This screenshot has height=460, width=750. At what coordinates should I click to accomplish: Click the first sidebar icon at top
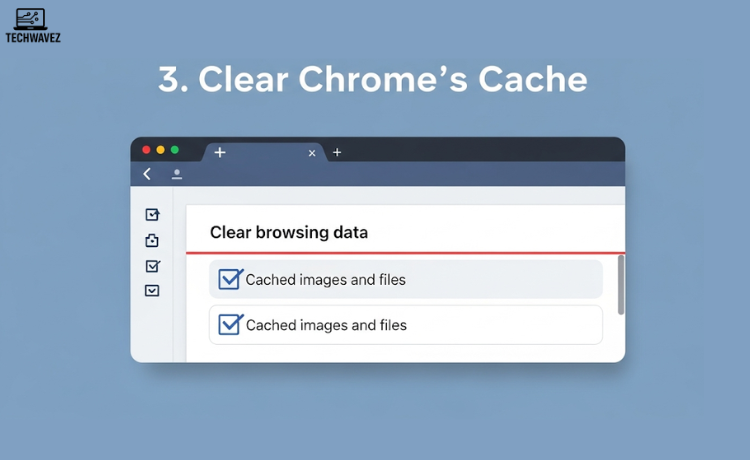pos(152,214)
